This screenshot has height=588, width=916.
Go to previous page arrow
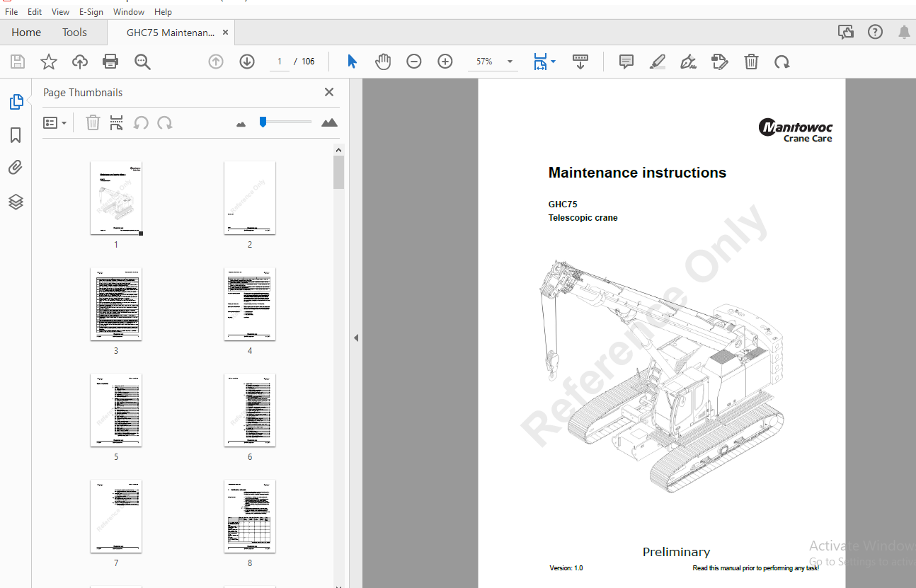coord(216,62)
